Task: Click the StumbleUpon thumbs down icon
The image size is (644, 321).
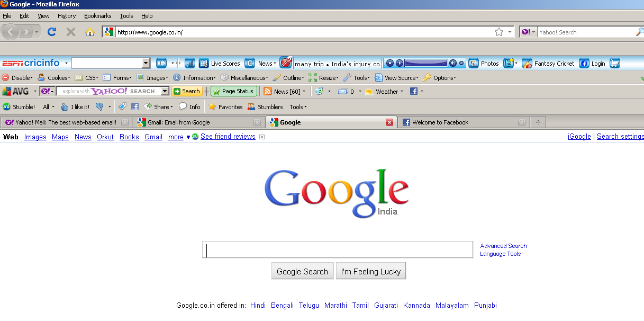Action: pyautogui.click(x=99, y=106)
